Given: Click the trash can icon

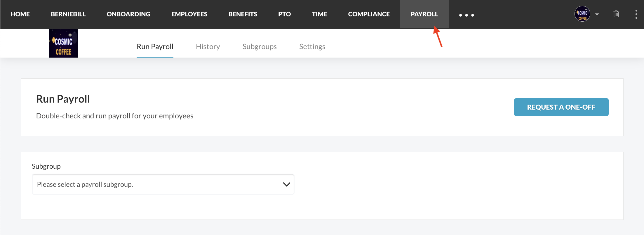Looking at the screenshot, I should [616, 14].
